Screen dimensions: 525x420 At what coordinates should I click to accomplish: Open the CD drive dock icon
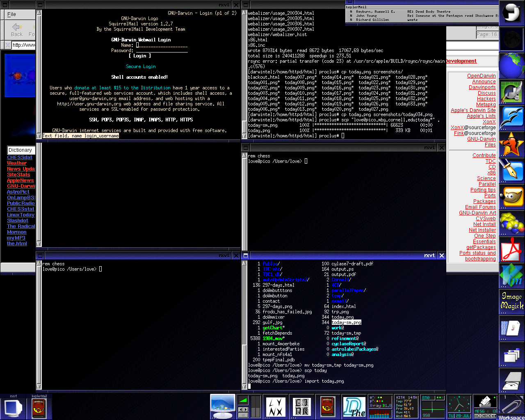coord(511,381)
